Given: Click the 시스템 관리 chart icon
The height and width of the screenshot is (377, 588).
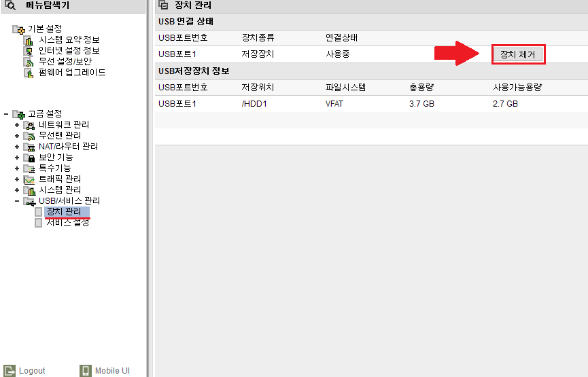Looking at the screenshot, I should click(x=29, y=190).
